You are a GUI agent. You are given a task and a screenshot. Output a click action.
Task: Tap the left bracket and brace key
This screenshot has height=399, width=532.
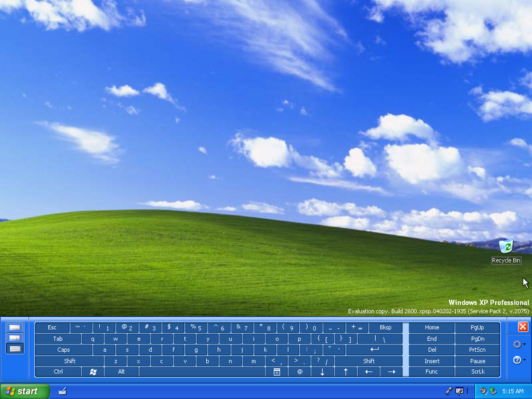(323, 339)
